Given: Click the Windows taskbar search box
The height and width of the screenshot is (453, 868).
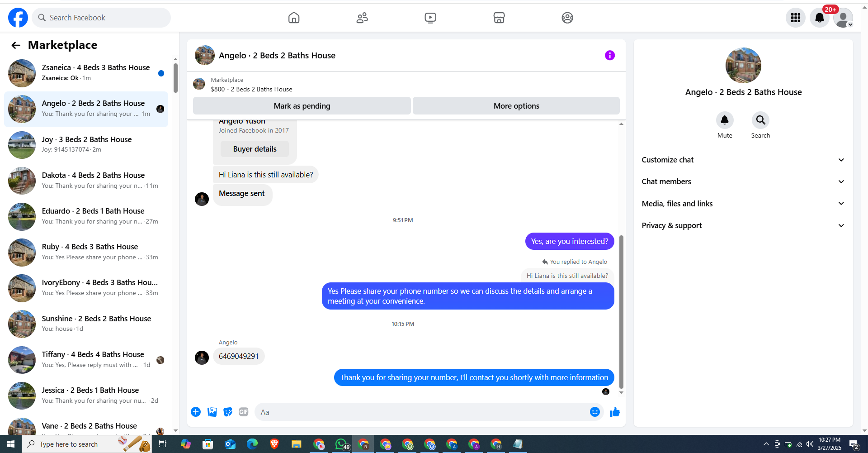Looking at the screenshot, I should [86, 444].
